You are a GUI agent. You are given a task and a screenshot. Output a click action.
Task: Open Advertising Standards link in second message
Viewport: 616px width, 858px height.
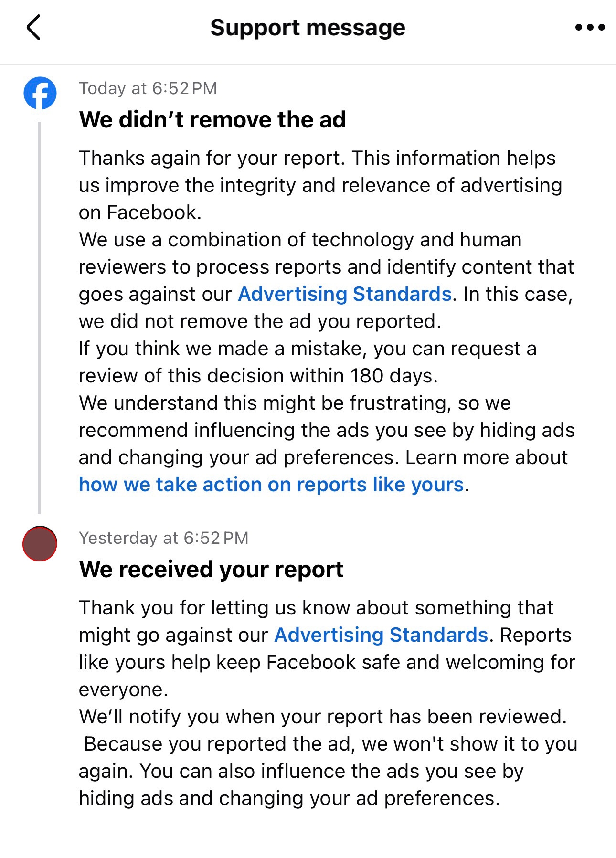pos(380,635)
